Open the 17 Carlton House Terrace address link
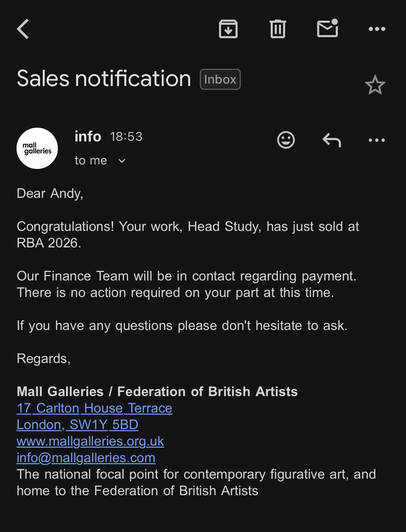 click(x=94, y=408)
